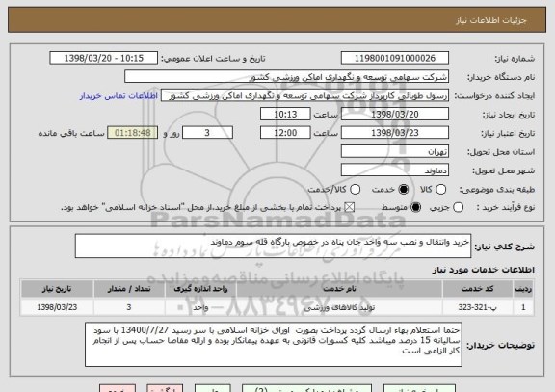Click the 'ردیف' column header
The image size is (555, 392).
[523, 289]
